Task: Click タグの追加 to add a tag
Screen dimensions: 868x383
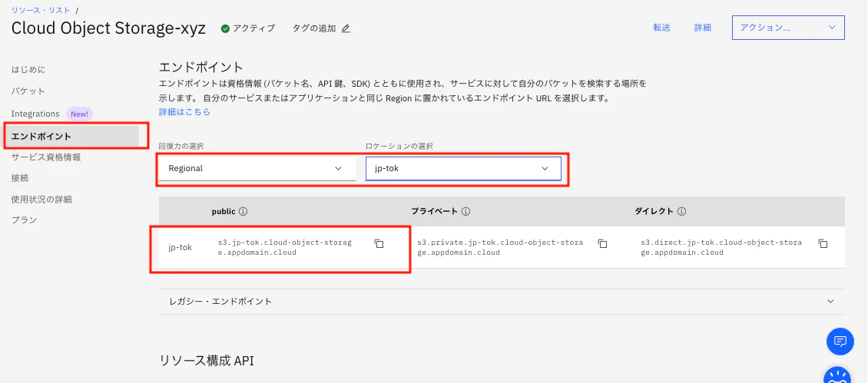Action: pos(314,28)
